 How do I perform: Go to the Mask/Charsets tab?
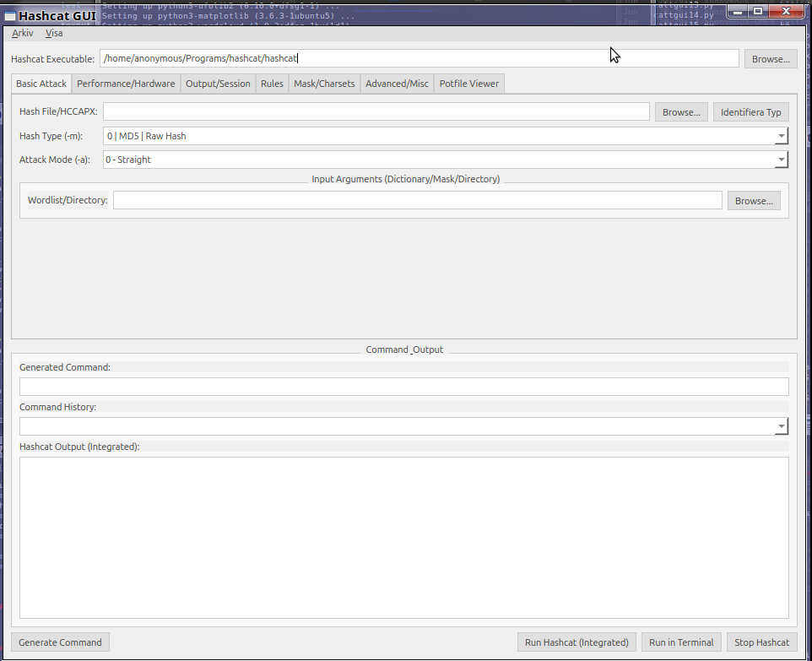(x=324, y=84)
